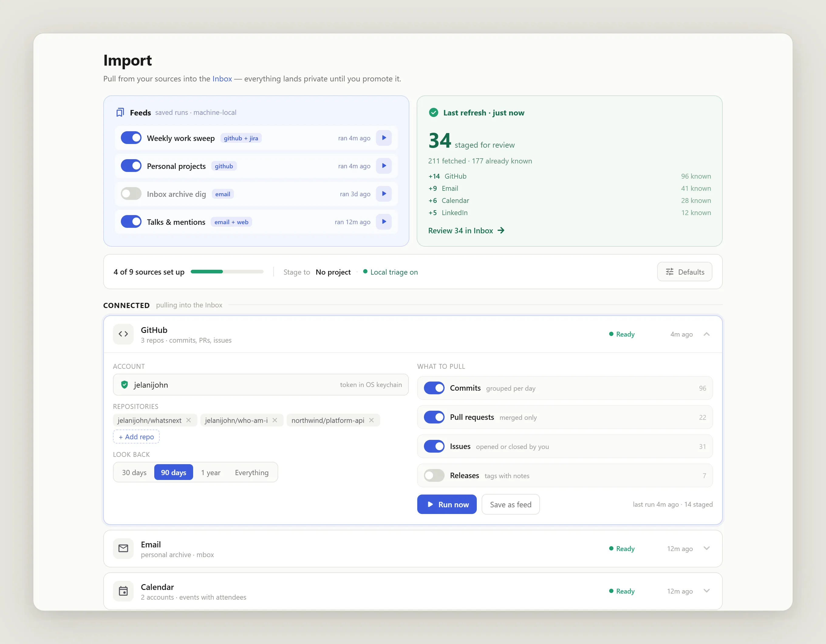The width and height of the screenshot is (826, 644).
Task: Turn on the Releases pull toggle
Action: click(x=434, y=476)
